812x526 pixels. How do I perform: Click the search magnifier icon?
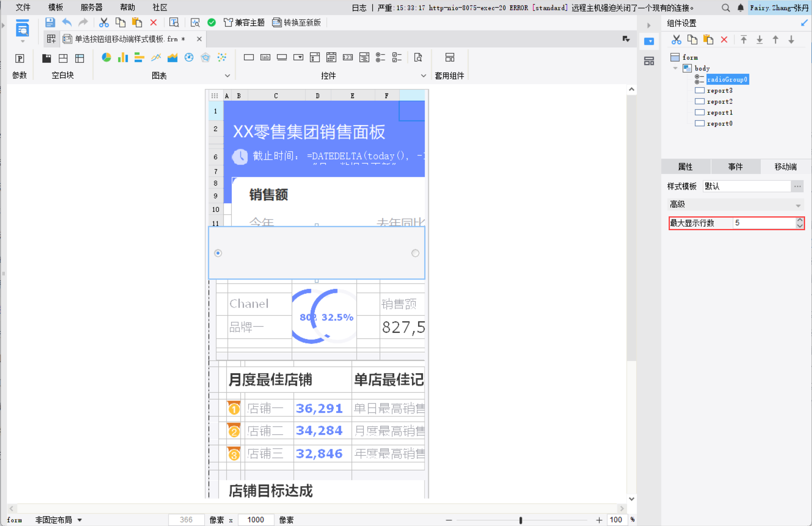(725, 7)
